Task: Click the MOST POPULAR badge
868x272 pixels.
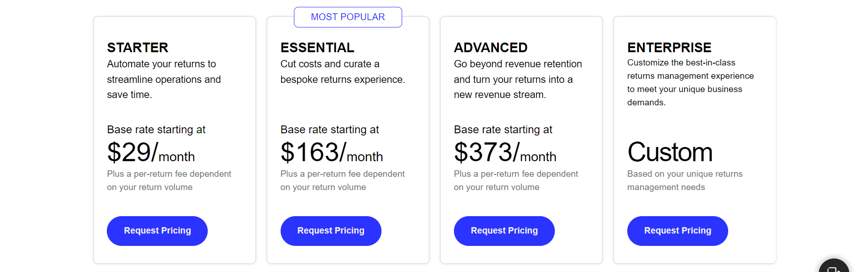Action: (x=348, y=17)
